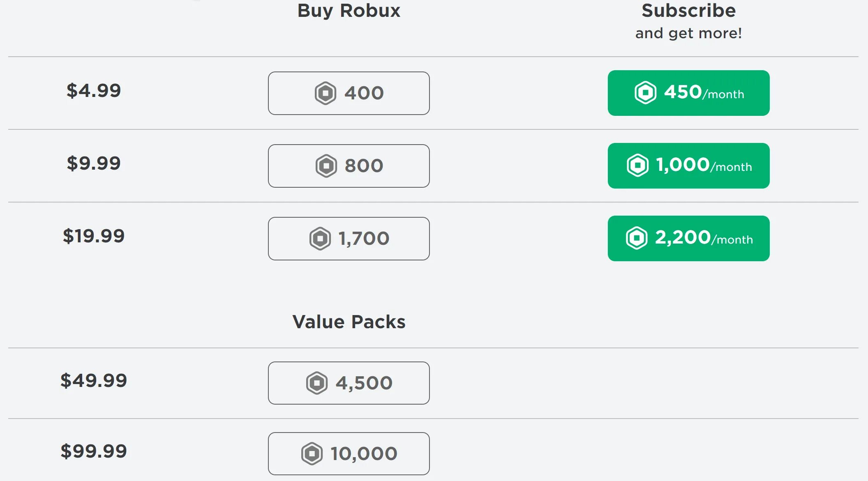Click the $99.99 price label

[x=94, y=451]
